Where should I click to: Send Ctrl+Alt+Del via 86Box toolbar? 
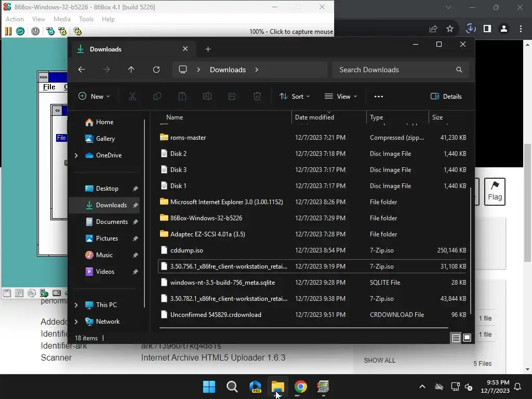click(50, 32)
